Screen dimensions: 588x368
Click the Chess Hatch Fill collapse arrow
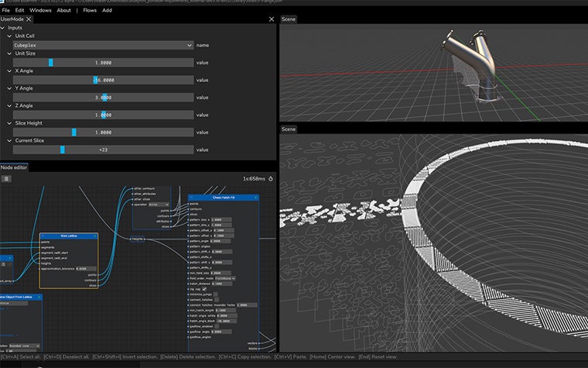(x=192, y=198)
